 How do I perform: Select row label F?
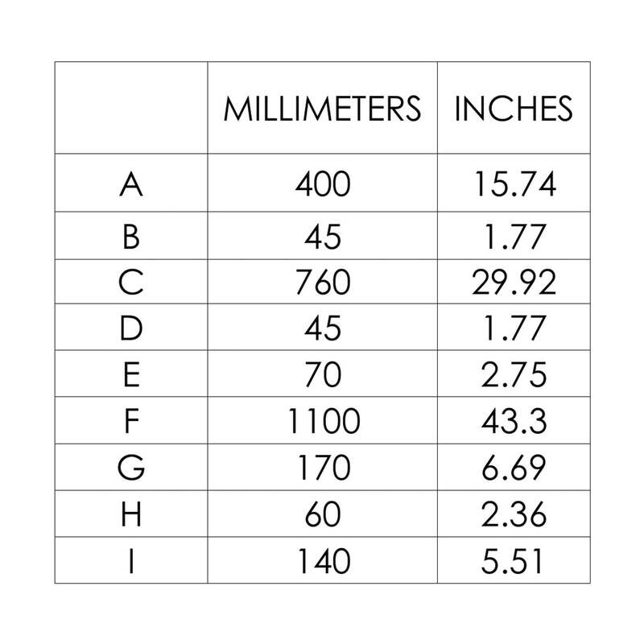(x=131, y=421)
